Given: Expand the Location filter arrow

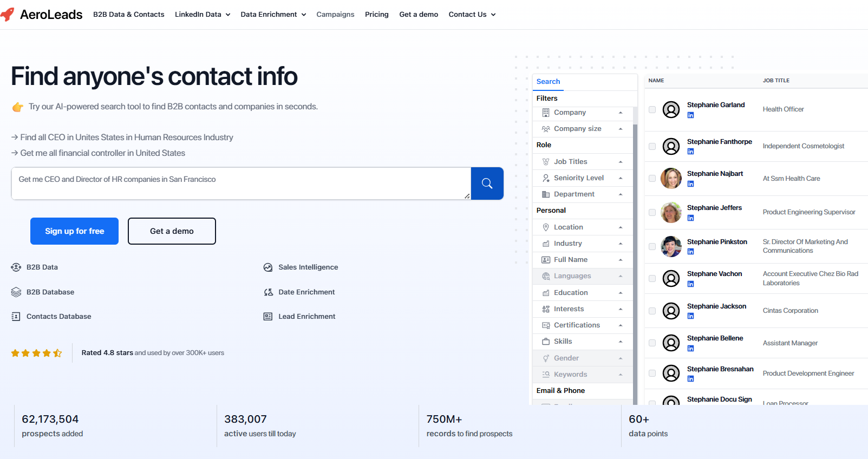Looking at the screenshot, I should click(x=621, y=227).
